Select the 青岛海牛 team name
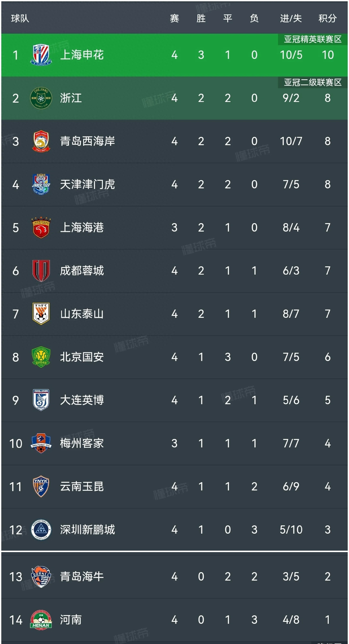This screenshot has width=349, height=644. click(82, 577)
